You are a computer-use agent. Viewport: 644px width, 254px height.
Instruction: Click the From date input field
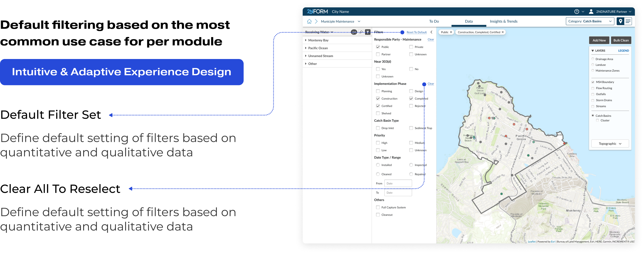point(398,183)
